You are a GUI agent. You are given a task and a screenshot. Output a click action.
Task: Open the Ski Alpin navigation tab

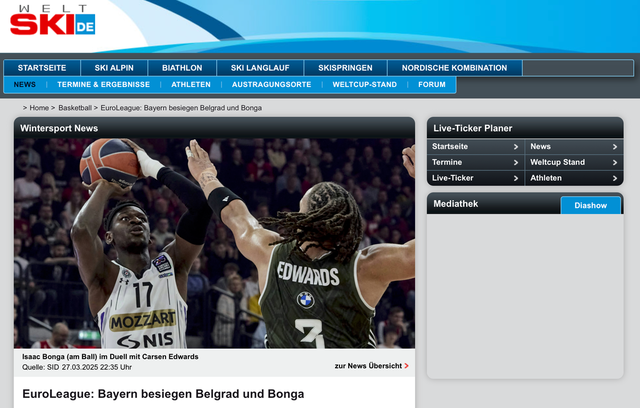[114, 68]
